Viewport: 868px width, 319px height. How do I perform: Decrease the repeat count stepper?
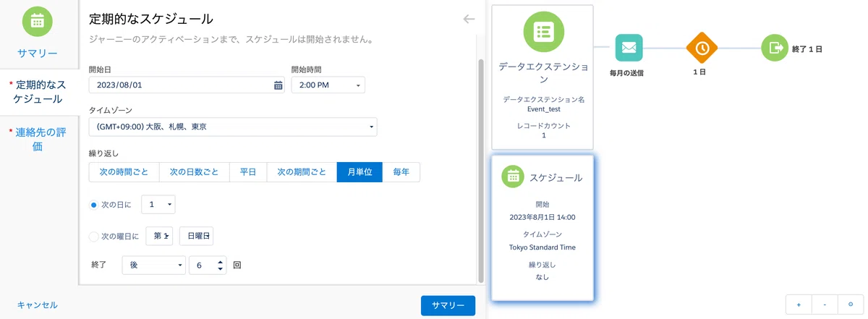[220, 270]
